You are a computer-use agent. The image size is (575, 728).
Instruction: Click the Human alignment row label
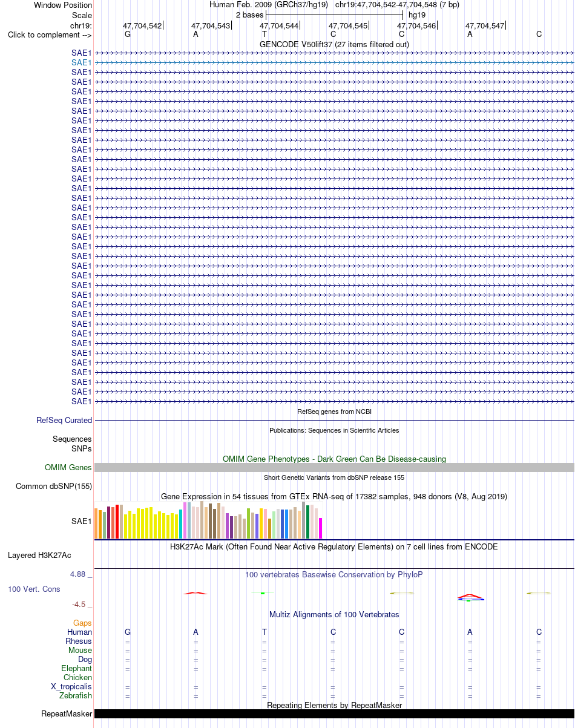point(80,632)
